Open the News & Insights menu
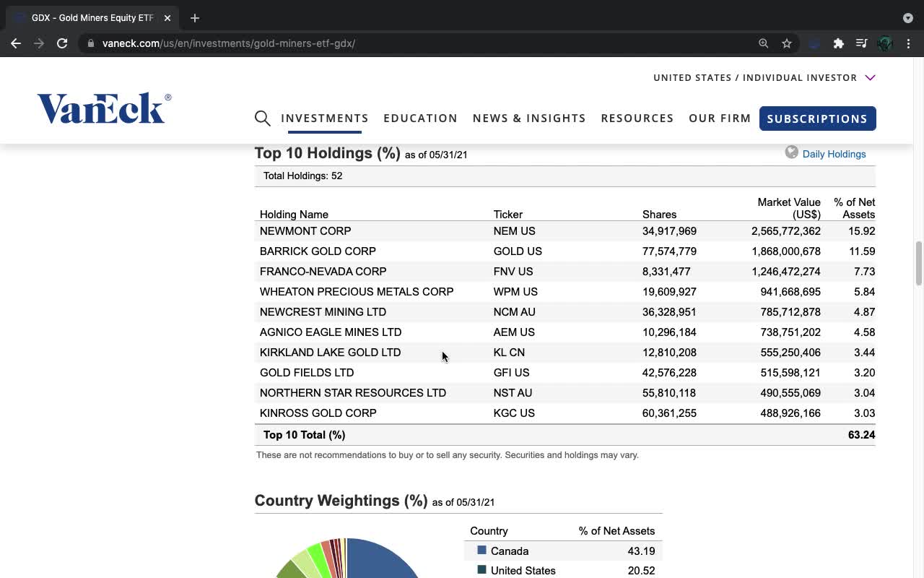The image size is (924, 578). tap(529, 118)
